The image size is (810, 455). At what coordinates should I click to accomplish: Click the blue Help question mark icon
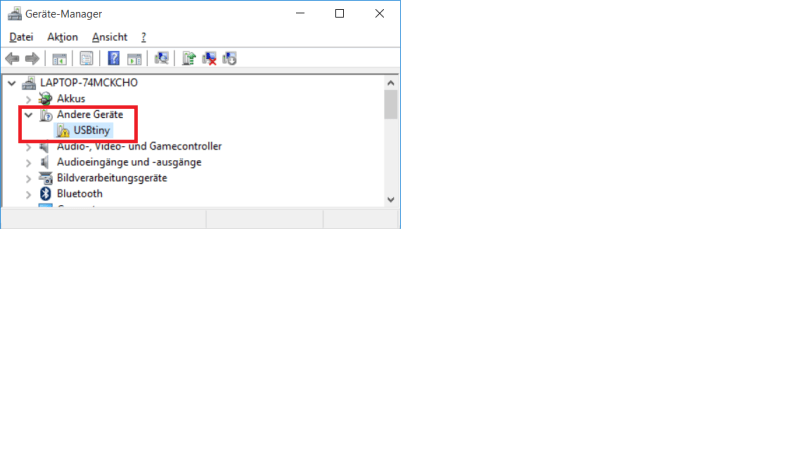pos(114,58)
